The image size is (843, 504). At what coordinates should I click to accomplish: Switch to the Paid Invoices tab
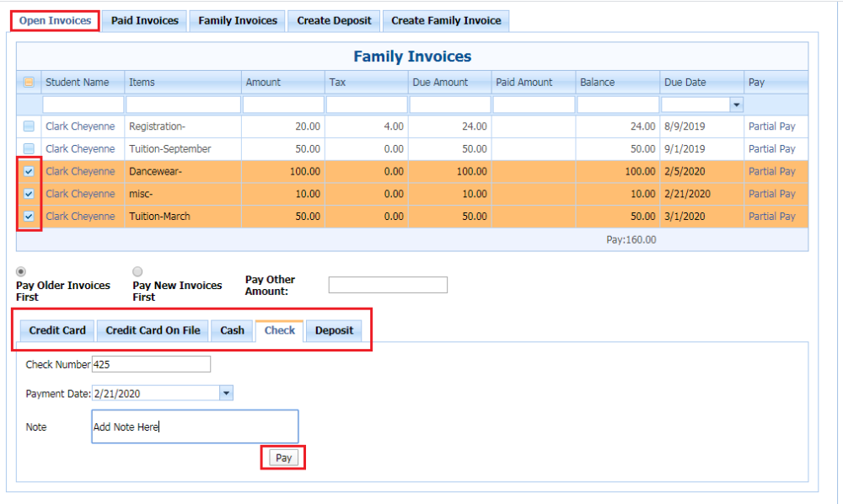(x=143, y=20)
